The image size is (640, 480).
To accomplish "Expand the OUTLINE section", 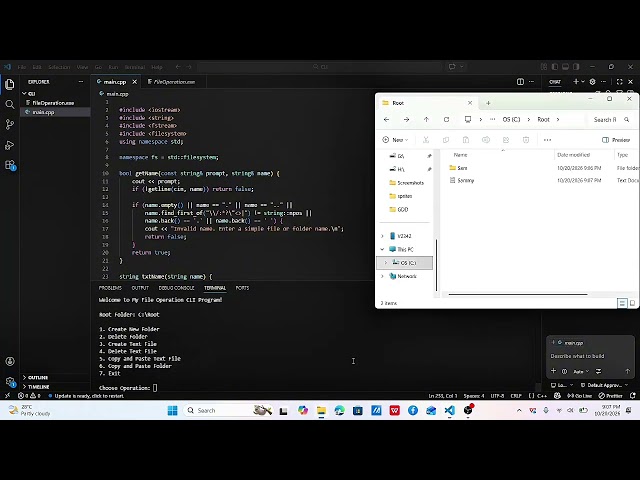I will click(36, 378).
